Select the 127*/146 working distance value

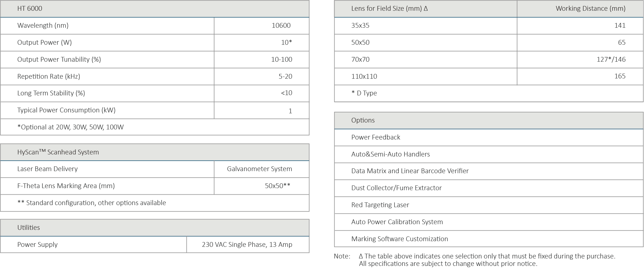point(611,60)
